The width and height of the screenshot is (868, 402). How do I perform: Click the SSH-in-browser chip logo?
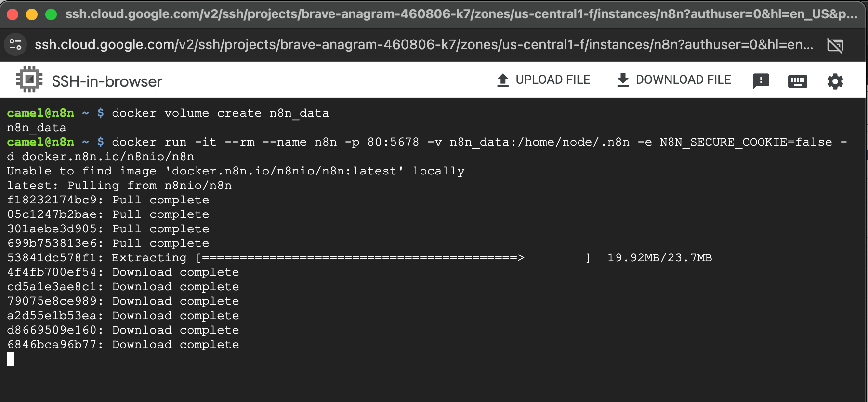click(29, 80)
